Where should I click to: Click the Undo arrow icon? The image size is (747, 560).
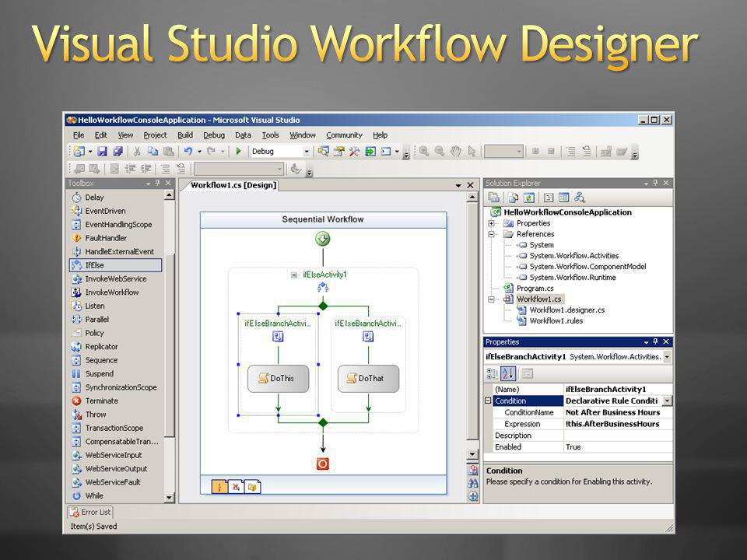(188, 152)
